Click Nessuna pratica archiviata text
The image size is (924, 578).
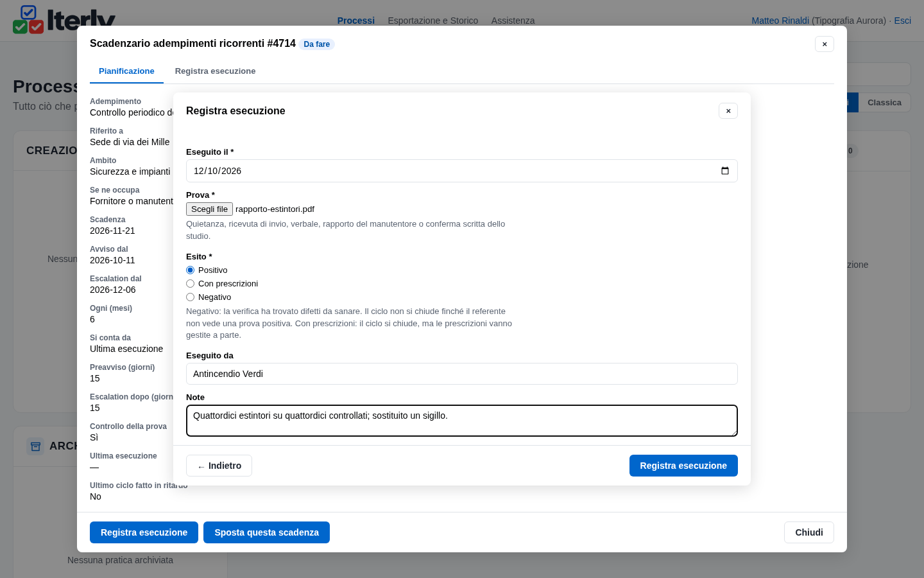point(120,560)
